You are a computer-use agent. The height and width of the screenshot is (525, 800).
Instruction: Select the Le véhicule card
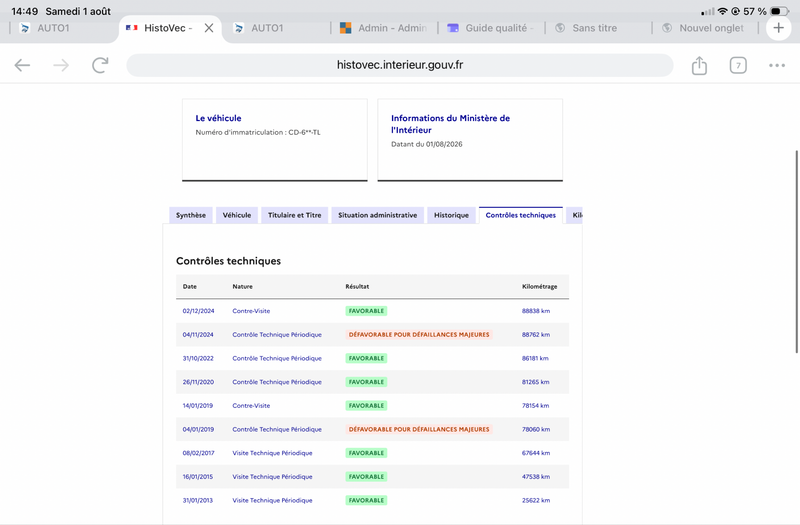(274, 140)
